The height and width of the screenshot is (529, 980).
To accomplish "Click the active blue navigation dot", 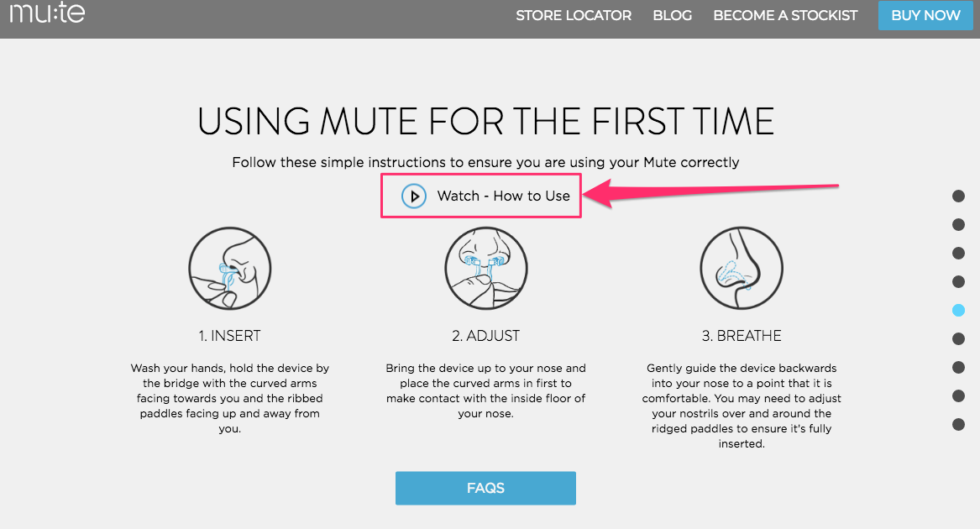I will coord(958,310).
